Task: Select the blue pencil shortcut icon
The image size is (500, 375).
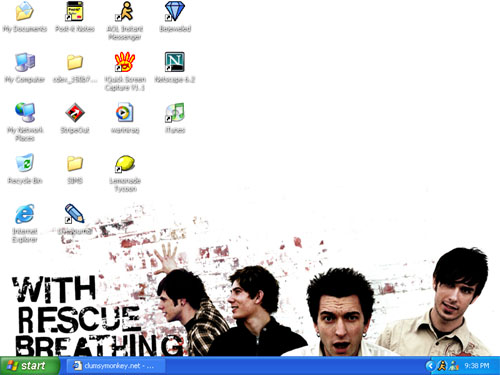Action: pos(74,214)
